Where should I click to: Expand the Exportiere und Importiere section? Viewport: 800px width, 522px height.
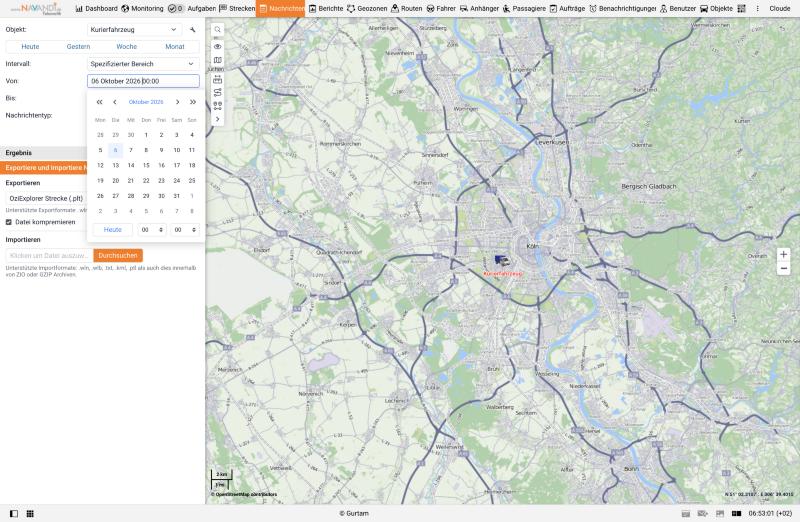pos(44,167)
